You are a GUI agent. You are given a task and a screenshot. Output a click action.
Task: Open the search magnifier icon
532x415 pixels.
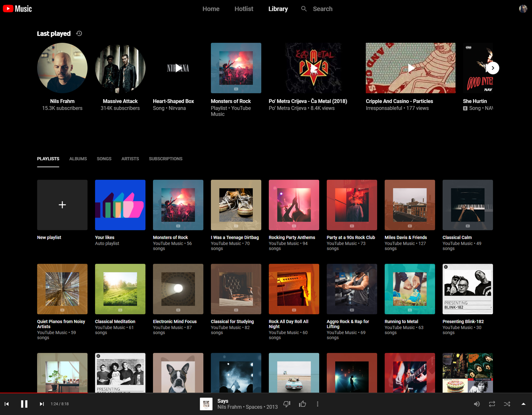pos(304,9)
